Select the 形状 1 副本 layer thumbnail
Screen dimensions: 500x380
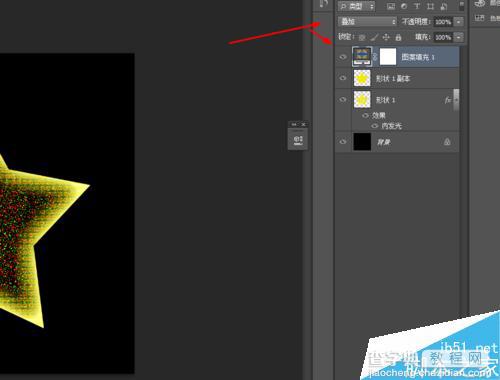[362, 78]
